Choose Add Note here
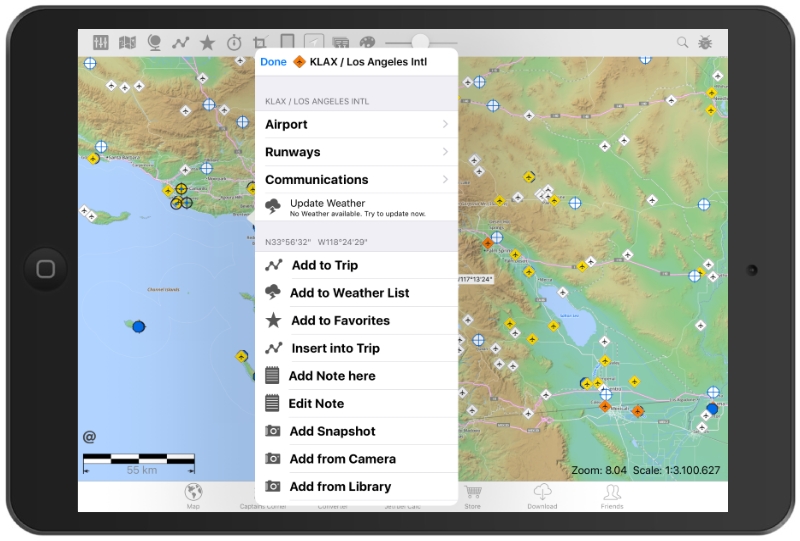 pos(356,376)
